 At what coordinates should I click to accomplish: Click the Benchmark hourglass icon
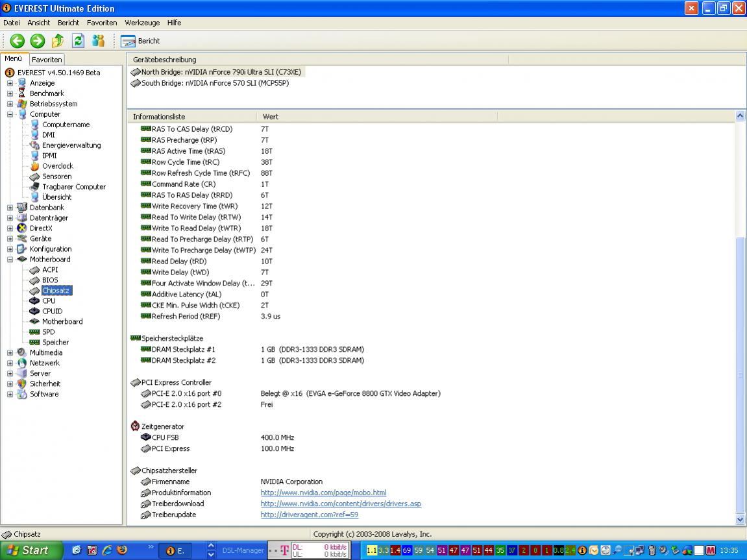(x=22, y=93)
